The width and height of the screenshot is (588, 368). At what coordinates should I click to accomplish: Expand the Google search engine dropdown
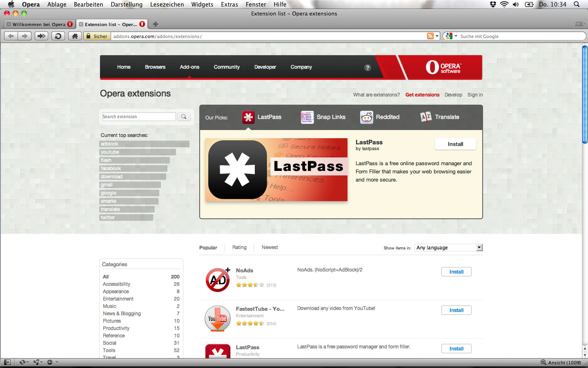point(451,36)
